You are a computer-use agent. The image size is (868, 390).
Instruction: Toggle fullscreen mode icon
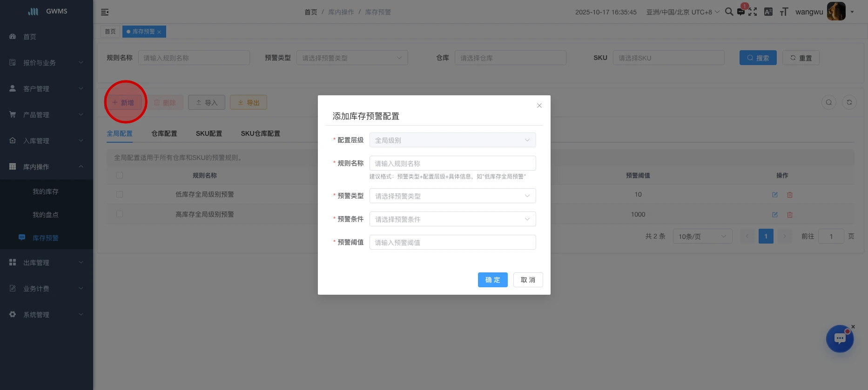pos(753,12)
